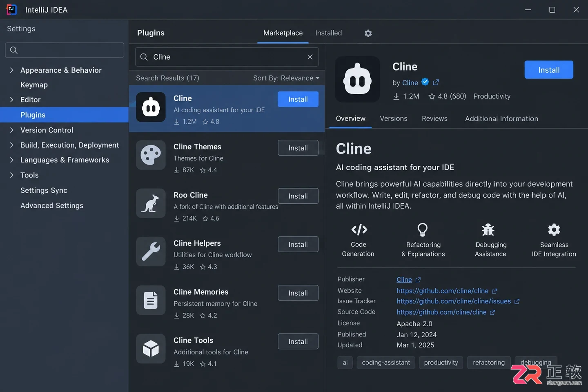Focus the Settings search field
The height and width of the screenshot is (392, 588).
pos(65,50)
